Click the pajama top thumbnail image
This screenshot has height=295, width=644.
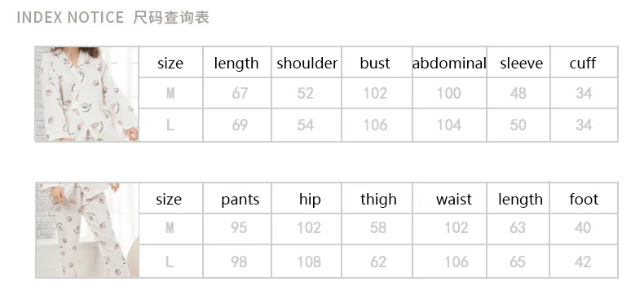87,94
